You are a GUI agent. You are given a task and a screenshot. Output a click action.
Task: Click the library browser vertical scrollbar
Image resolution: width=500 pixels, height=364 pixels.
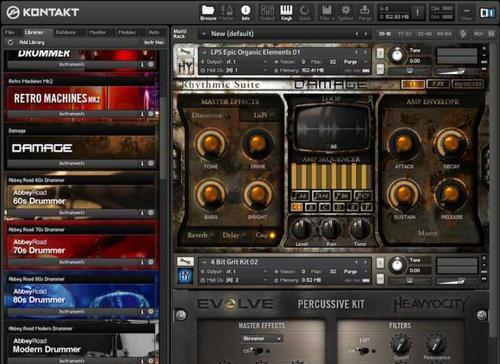163,138
